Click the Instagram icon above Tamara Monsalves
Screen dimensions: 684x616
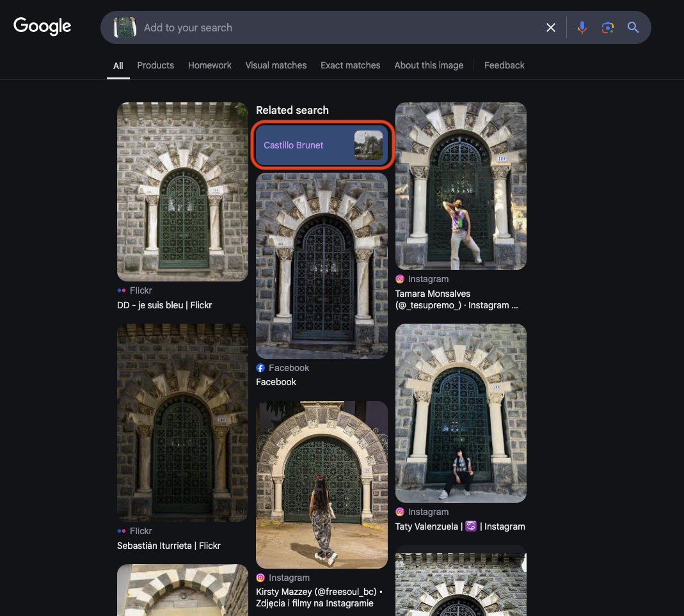tap(399, 279)
